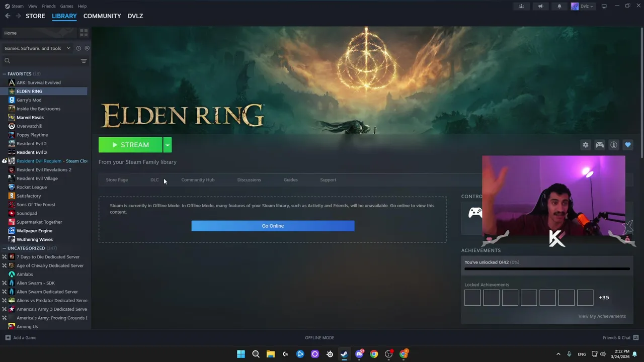Open the Dvlz account dropdown
This screenshot has width=644, height=362.
[x=585, y=6]
